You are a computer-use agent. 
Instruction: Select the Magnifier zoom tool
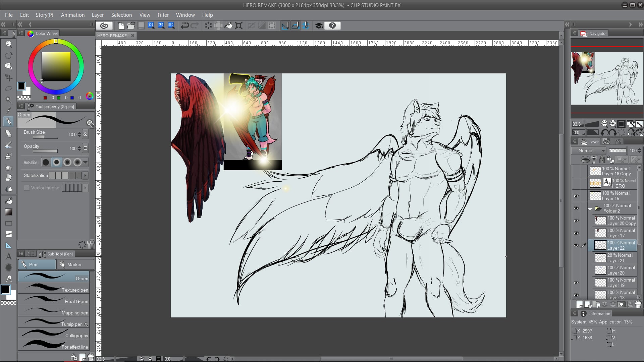(9, 44)
